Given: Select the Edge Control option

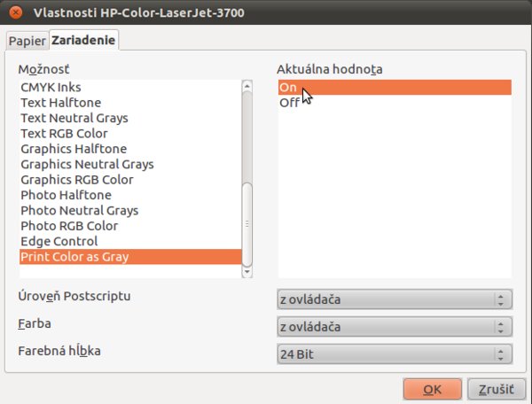Looking at the screenshot, I should coord(130,241).
